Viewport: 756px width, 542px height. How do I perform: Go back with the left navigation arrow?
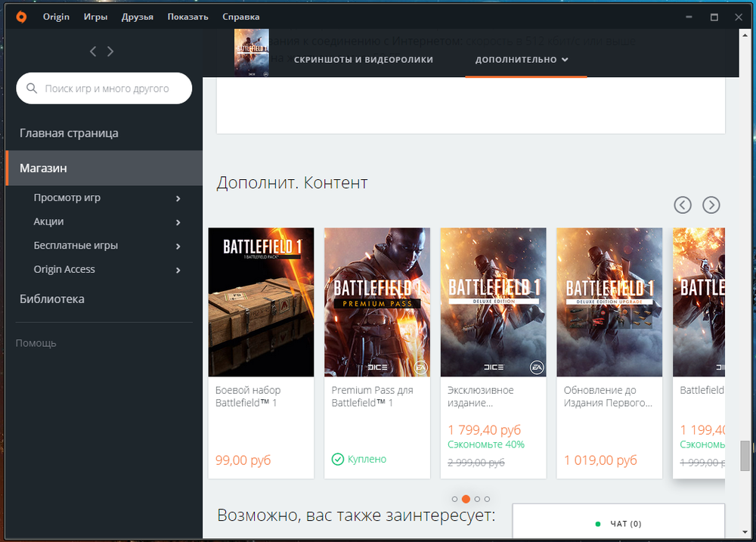[93, 51]
